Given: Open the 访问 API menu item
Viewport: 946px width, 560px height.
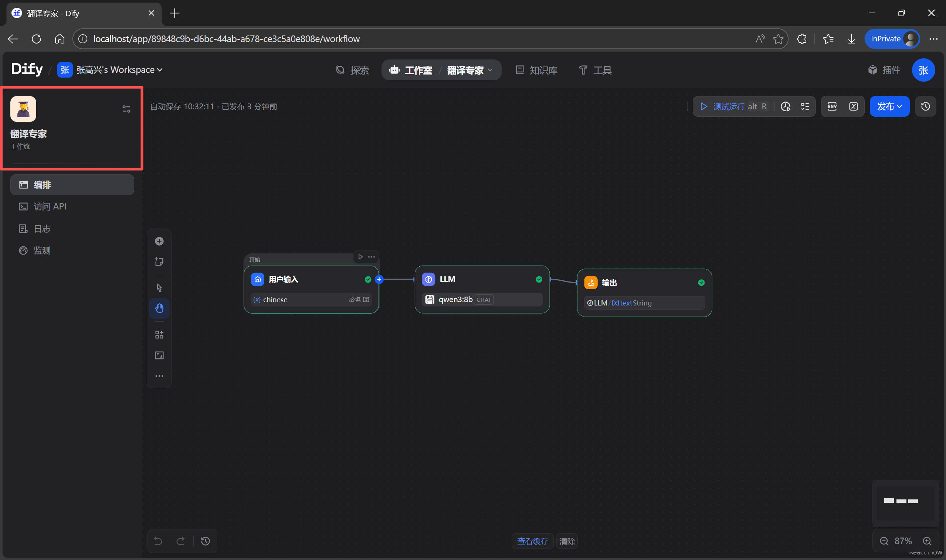Looking at the screenshot, I should [x=50, y=206].
